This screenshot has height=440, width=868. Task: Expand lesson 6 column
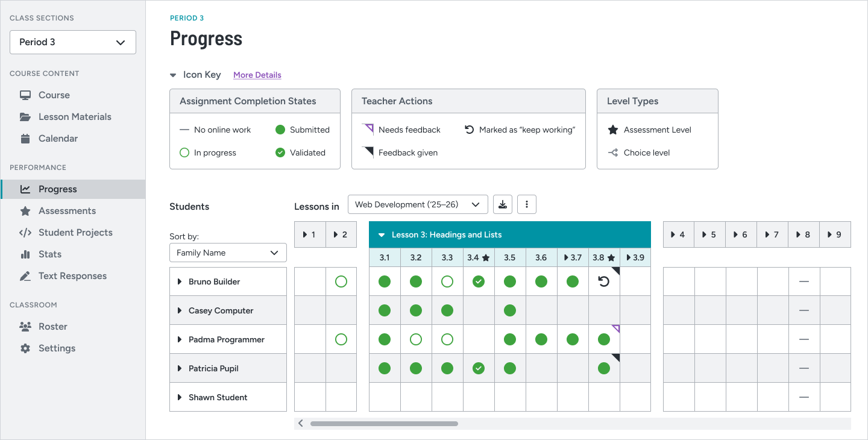pyautogui.click(x=741, y=234)
